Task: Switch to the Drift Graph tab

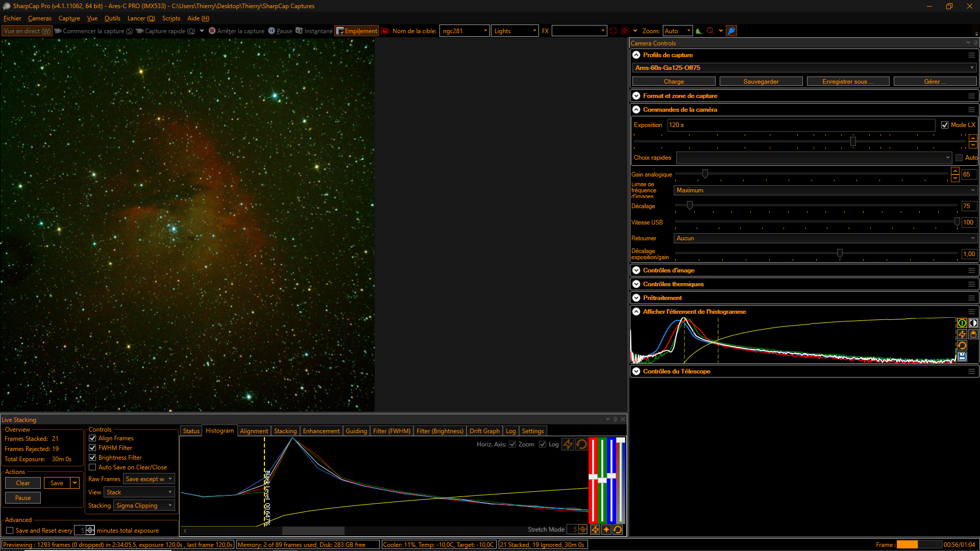Action: tap(484, 431)
